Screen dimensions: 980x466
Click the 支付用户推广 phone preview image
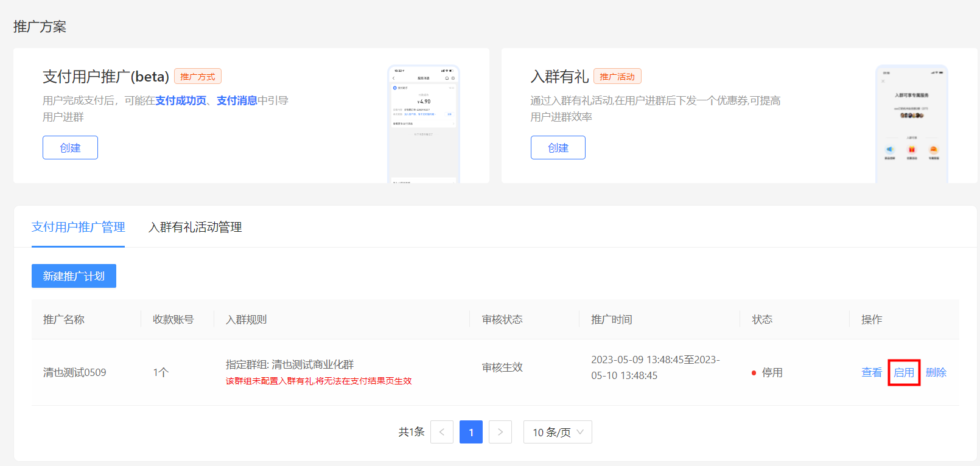pos(424,123)
